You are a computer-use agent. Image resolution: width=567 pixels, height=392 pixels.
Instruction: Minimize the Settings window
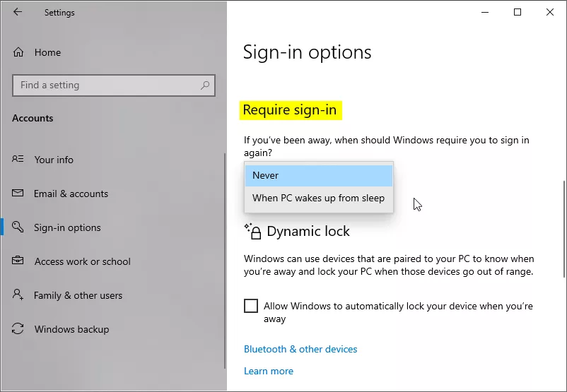pos(485,12)
